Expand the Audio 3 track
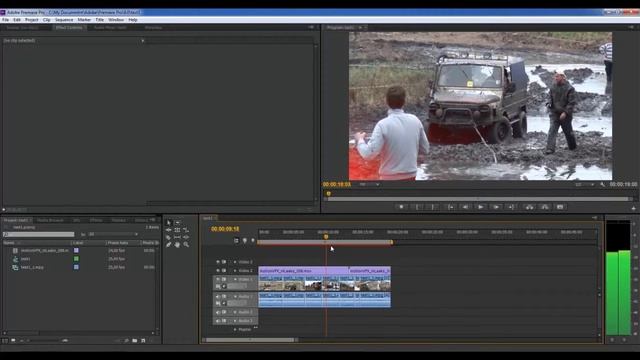Viewport: 640px width, 360px height. 235,321
